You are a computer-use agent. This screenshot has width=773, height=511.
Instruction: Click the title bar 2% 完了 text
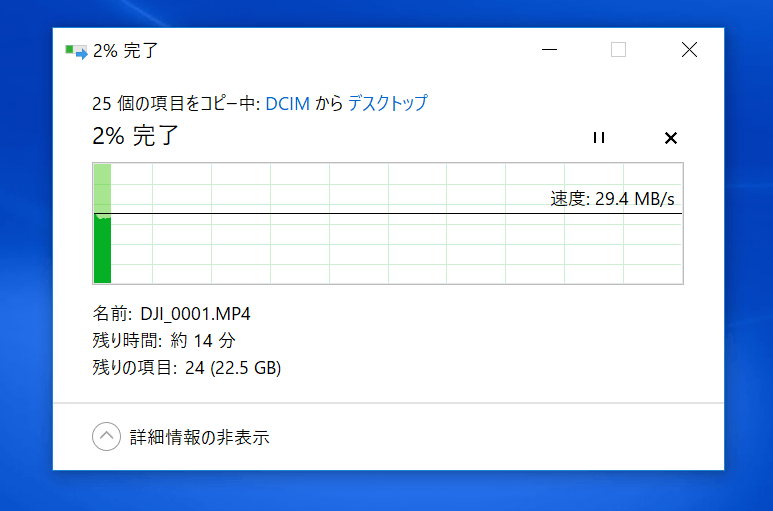click(126, 51)
